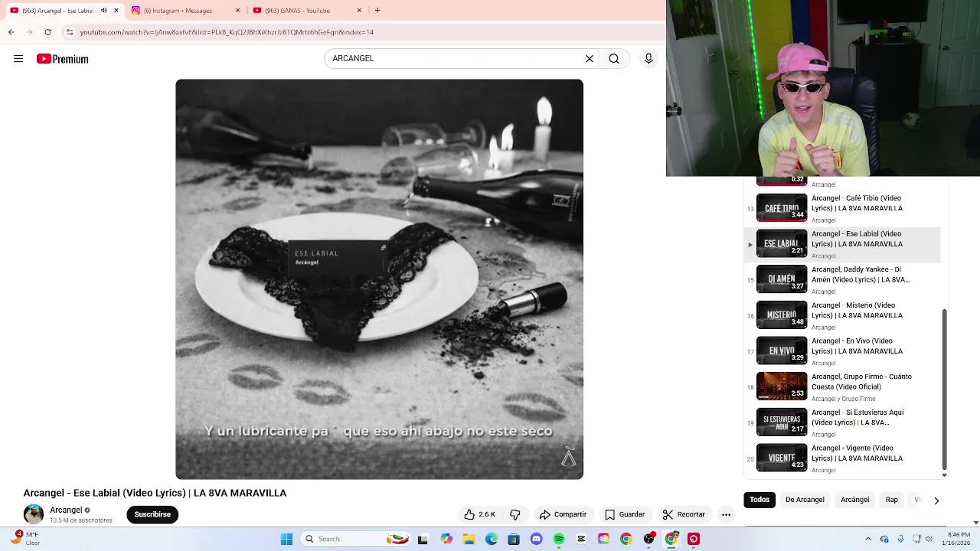
Task: Play Cuánto Cuesta thumbnail in playlist
Action: click(x=782, y=386)
